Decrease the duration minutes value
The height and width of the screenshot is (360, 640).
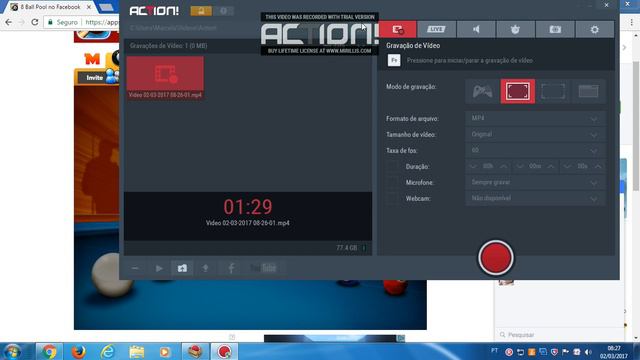(520, 167)
